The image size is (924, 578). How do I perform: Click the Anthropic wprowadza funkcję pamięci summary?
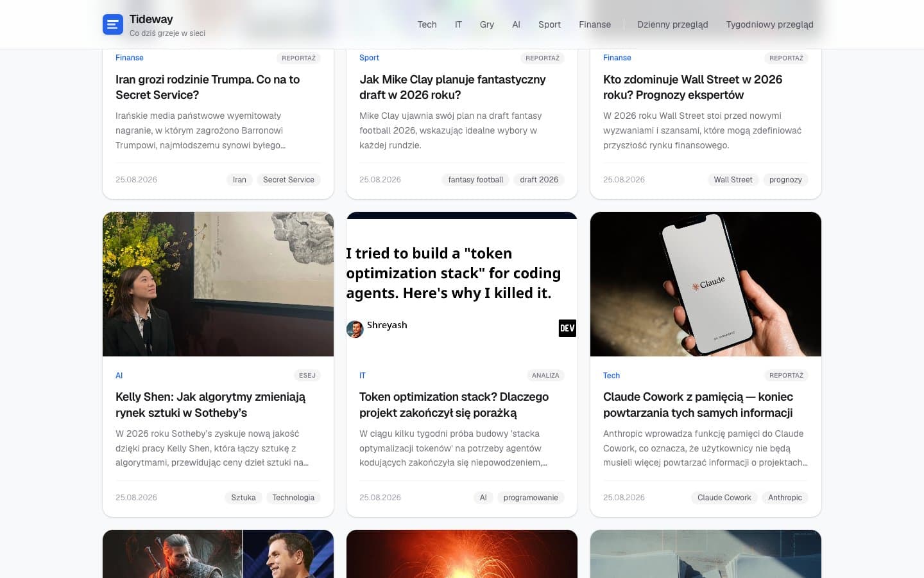705,448
